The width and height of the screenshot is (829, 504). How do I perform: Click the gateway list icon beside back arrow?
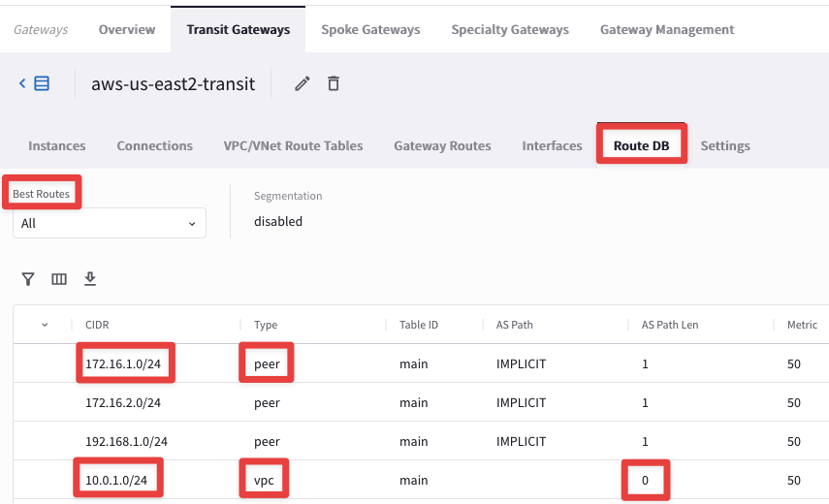point(42,83)
